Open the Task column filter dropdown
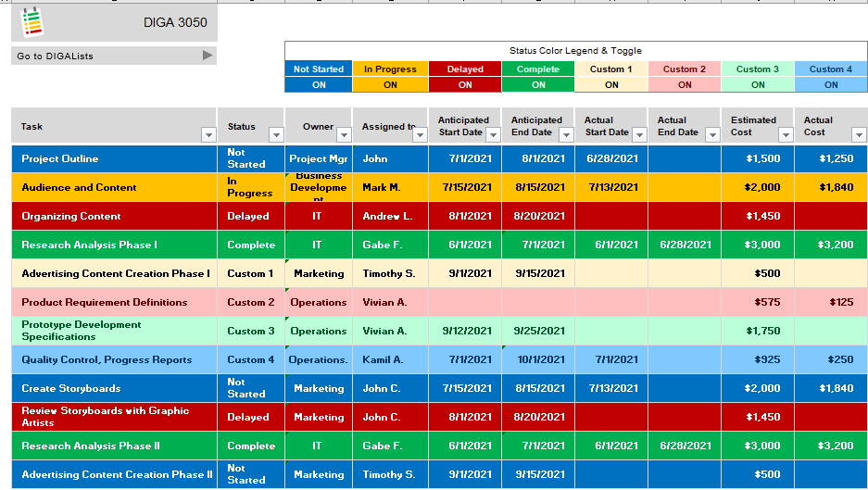The width and height of the screenshot is (868, 490). point(208,135)
